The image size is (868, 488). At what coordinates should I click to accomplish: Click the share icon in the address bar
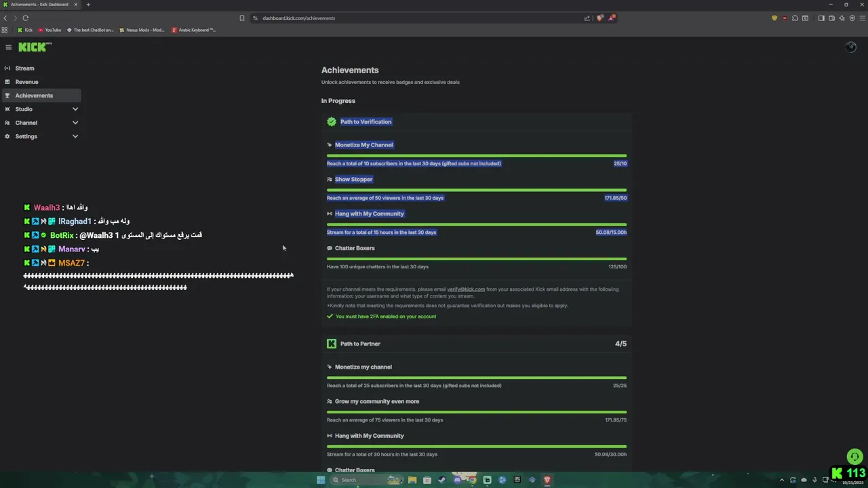(x=587, y=18)
